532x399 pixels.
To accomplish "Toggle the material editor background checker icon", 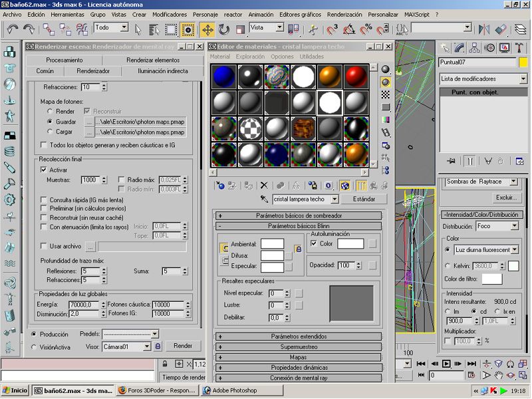I will click(386, 94).
